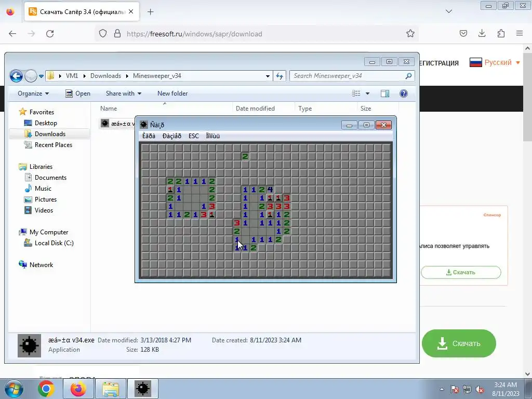This screenshot has width=532, height=399.
Task: Click the Minesweeper mine icon in the title bar
Action: (x=144, y=125)
